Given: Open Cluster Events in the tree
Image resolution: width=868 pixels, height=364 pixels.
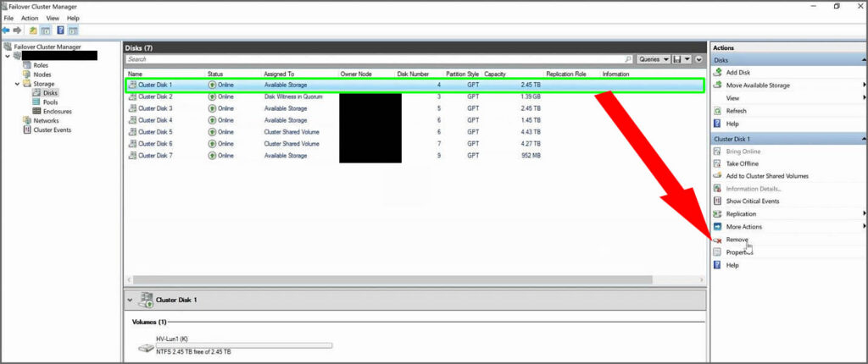Looking at the screenshot, I should pyautogui.click(x=52, y=130).
